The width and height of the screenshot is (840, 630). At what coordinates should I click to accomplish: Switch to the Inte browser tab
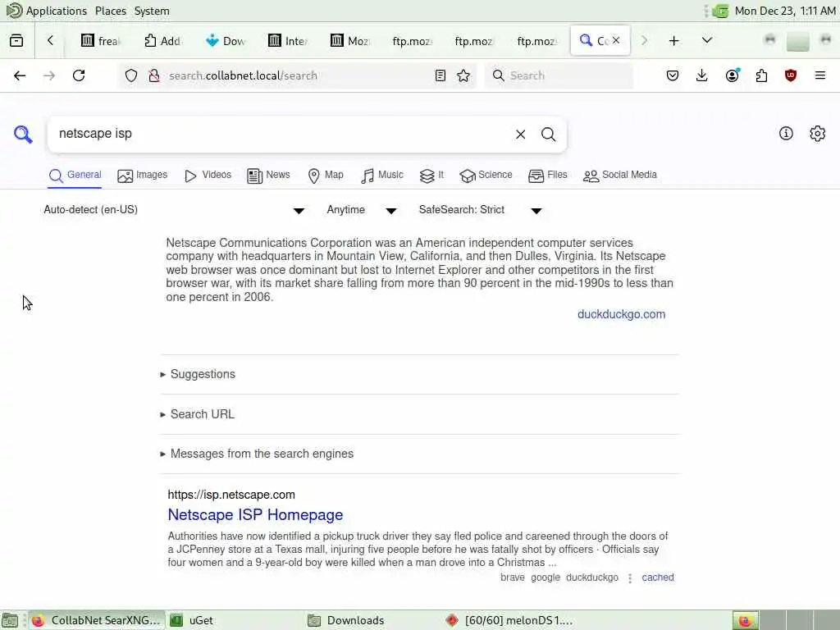[x=288, y=41]
